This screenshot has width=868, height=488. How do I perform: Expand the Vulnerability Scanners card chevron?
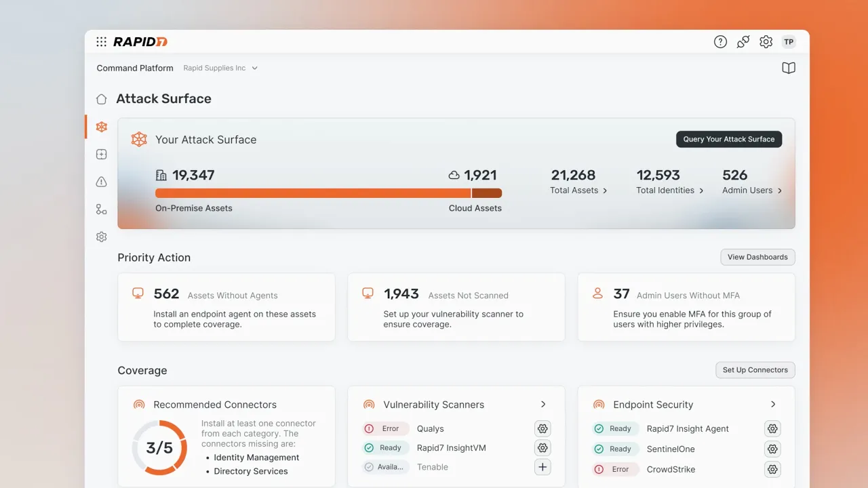pos(543,404)
